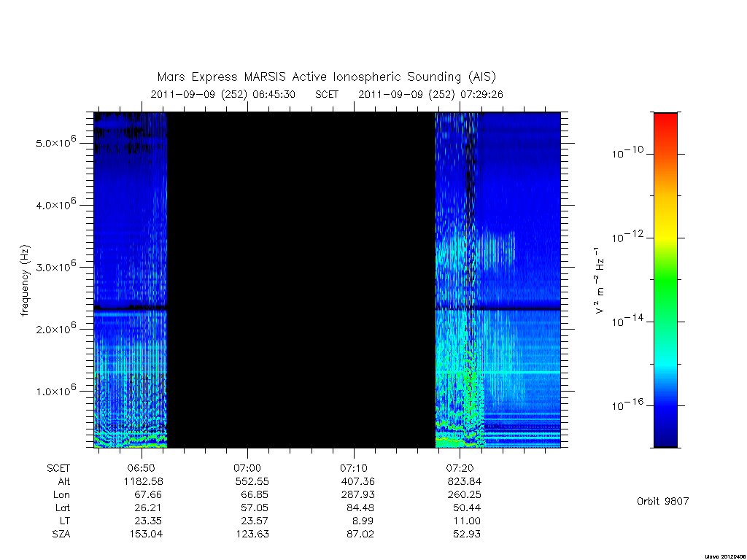
Task: Click altitude value 552.55
Action: click(252, 481)
